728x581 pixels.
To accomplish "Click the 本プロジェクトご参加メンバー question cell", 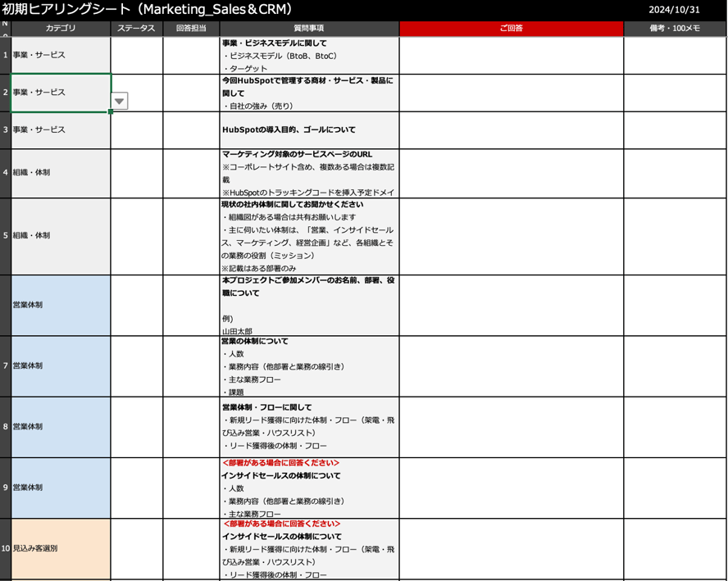I will [309, 306].
